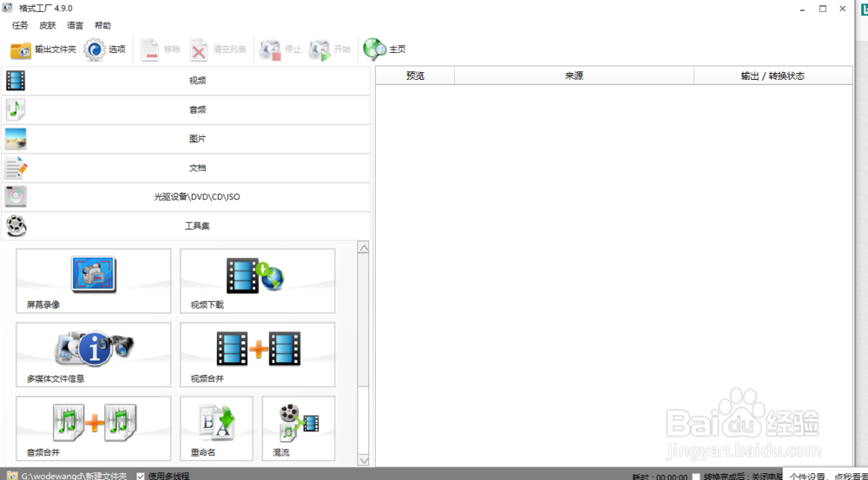Expand the 图片 category section
The width and height of the screenshot is (868, 480).
(x=186, y=139)
